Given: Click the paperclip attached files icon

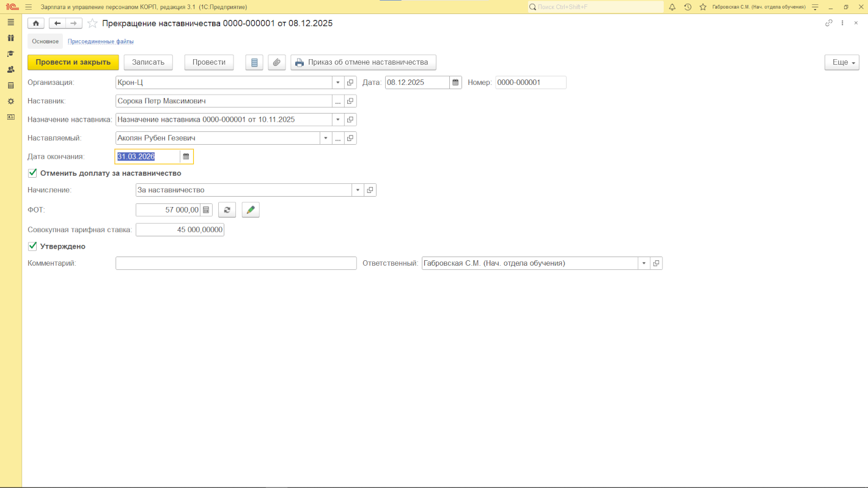Looking at the screenshot, I should point(277,62).
